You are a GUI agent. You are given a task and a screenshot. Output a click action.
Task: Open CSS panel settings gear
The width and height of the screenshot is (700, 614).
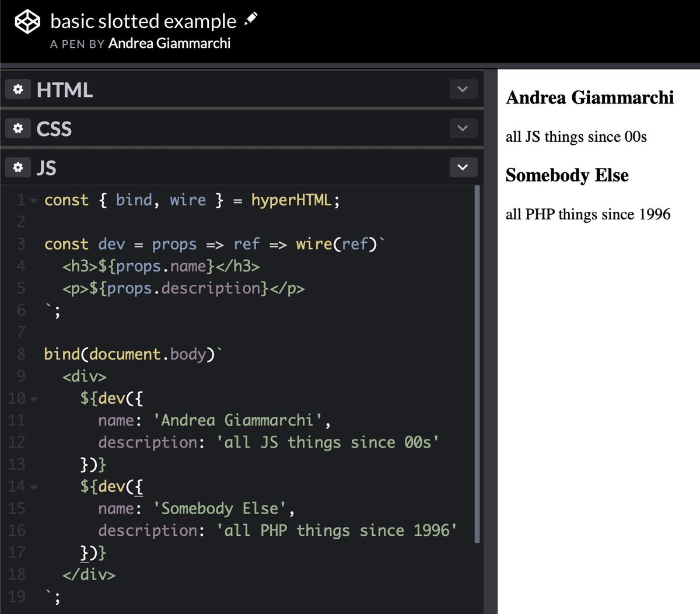coord(18,128)
